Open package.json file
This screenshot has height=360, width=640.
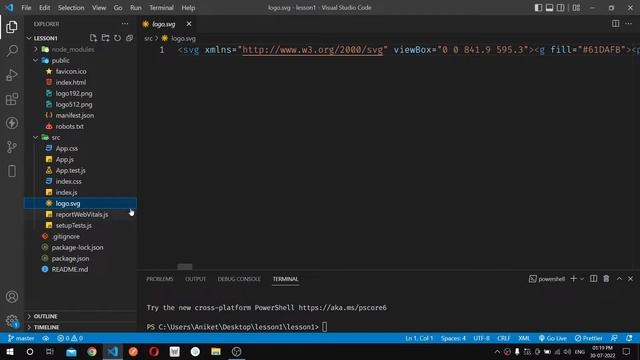point(70,259)
